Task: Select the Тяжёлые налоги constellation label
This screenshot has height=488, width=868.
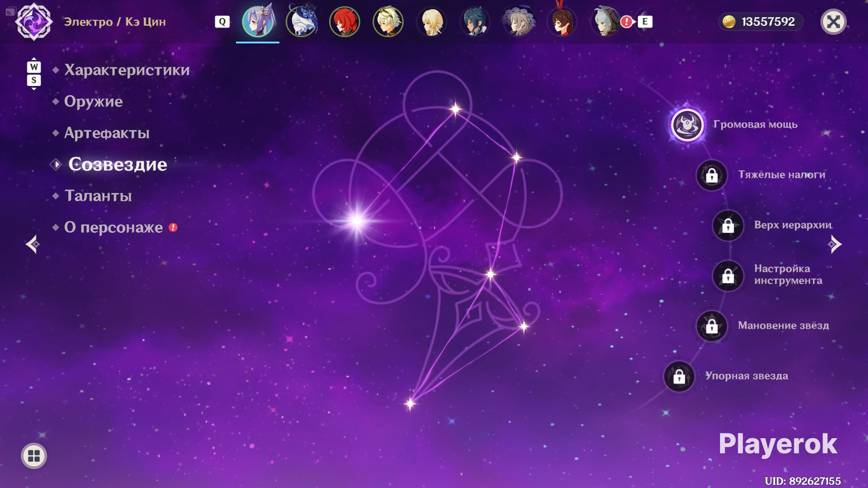Action: [x=782, y=175]
